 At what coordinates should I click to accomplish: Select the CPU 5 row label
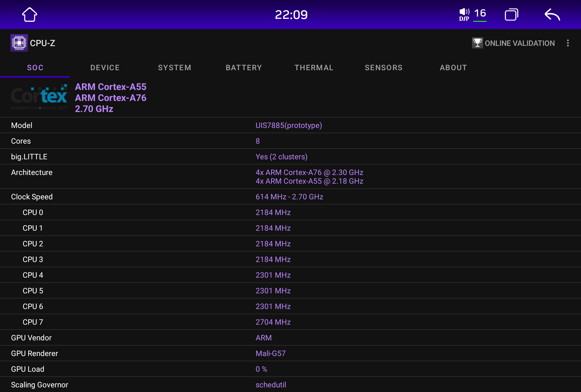33,291
